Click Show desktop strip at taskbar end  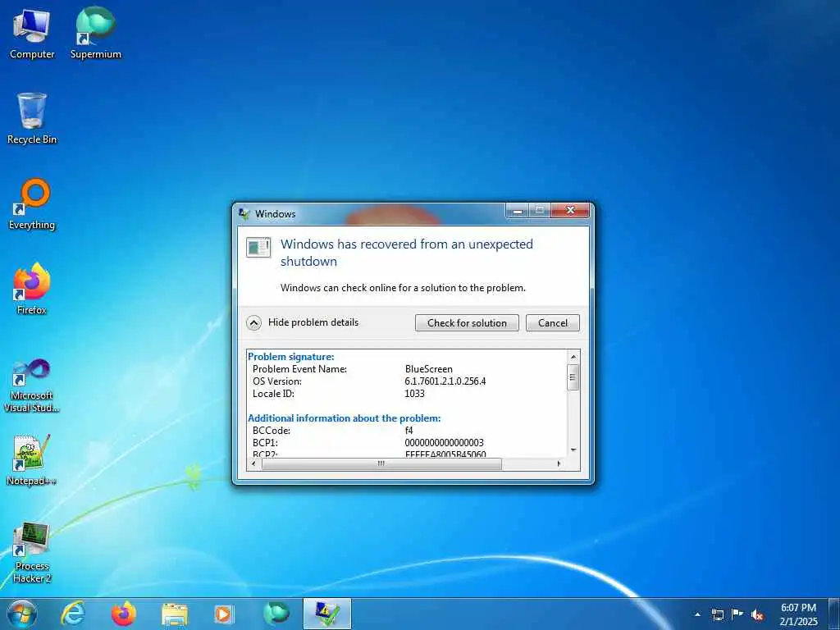pyautogui.click(x=834, y=614)
